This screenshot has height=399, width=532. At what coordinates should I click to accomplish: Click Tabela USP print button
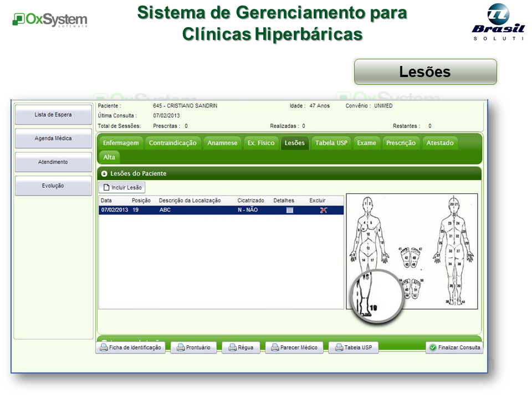354,347
